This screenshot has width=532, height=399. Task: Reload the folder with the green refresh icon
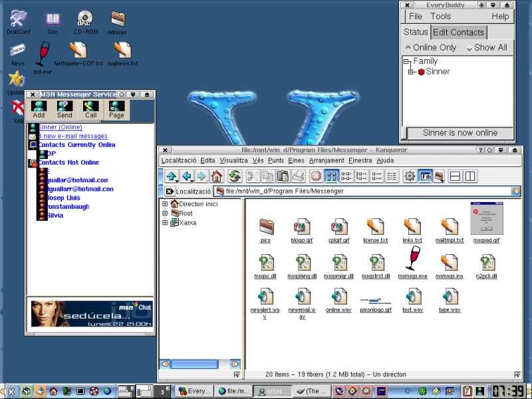[234, 176]
